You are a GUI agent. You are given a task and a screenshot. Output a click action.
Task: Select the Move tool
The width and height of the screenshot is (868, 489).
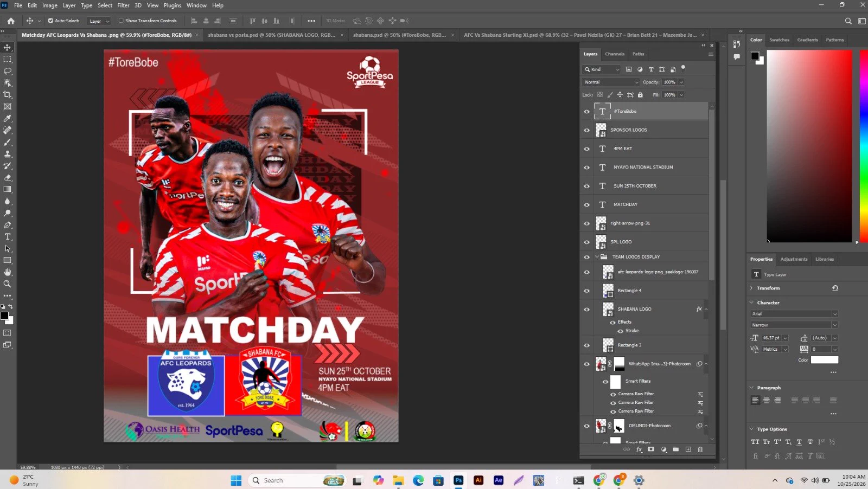point(8,48)
